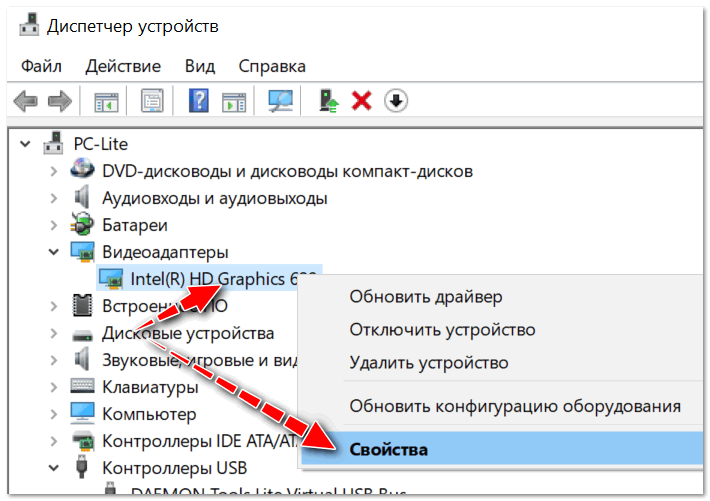Open the Вид menu
The width and height of the screenshot is (710, 501).
pyautogui.click(x=200, y=66)
